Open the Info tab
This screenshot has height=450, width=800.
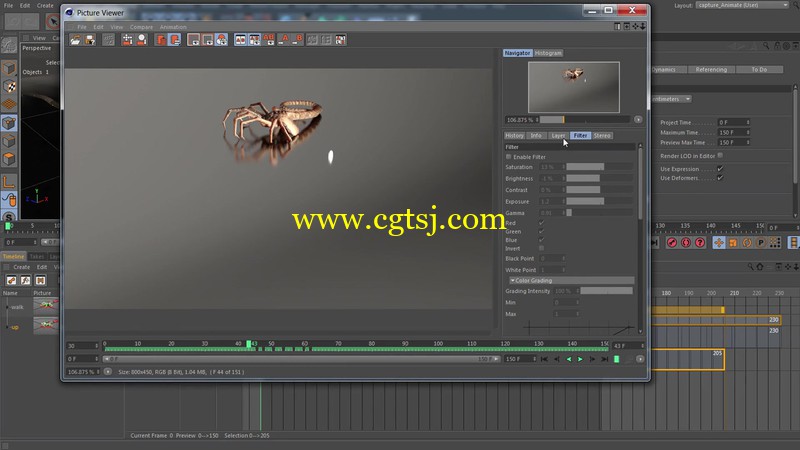pos(536,136)
